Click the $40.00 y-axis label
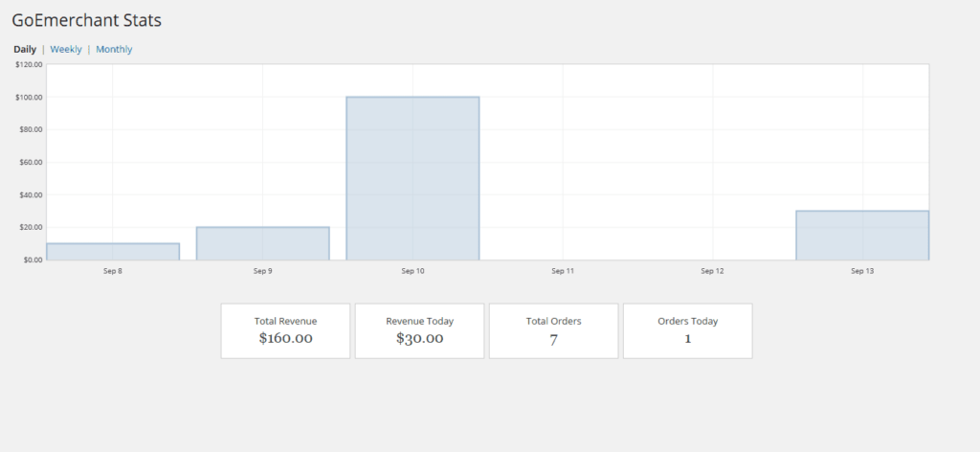The height and width of the screenshot is (452, 980). point(31,194)
